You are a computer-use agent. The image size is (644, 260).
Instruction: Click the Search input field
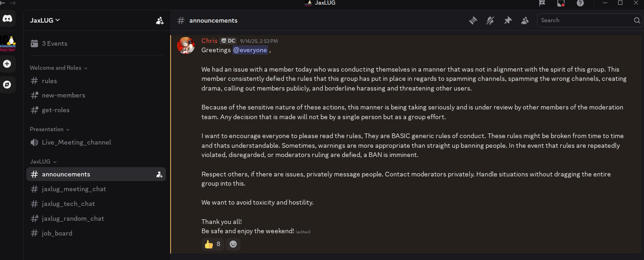(x=585, y=20)
